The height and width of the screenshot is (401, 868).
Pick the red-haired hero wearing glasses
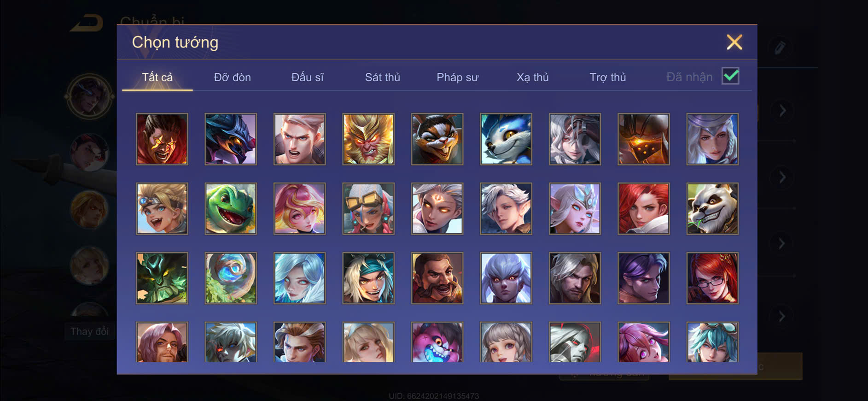(x=712, y=278)
